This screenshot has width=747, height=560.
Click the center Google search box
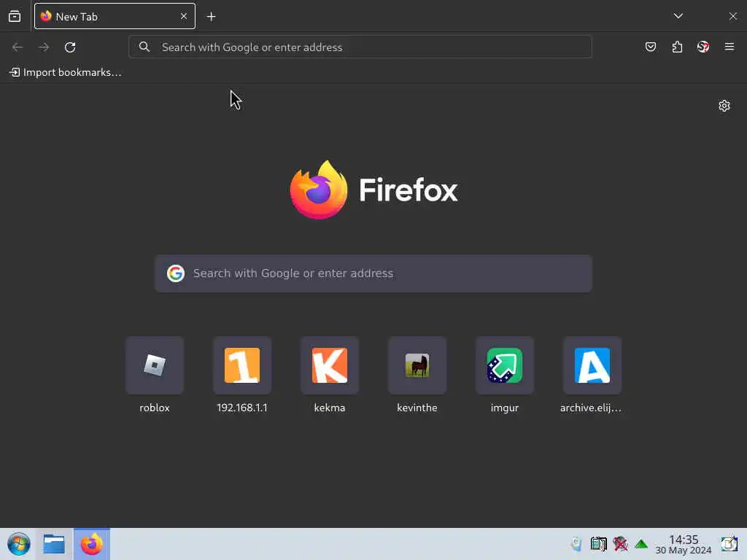click(373, 273)
